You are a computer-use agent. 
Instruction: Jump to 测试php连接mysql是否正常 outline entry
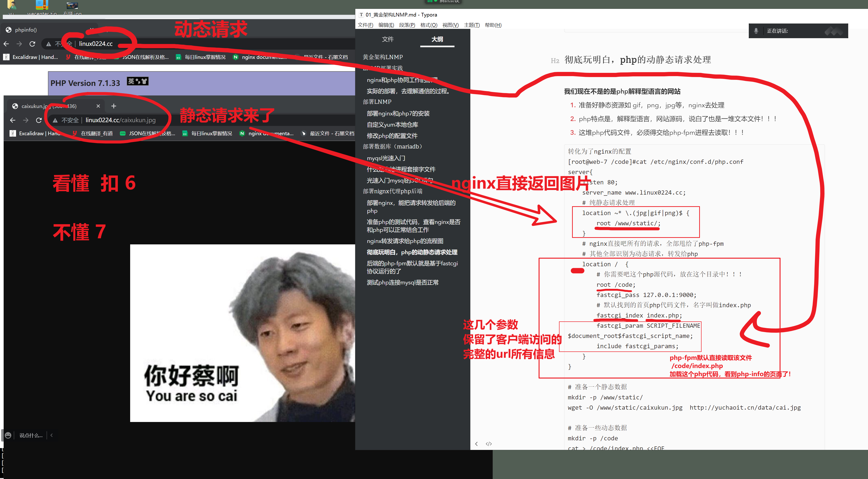pos(402,282)
